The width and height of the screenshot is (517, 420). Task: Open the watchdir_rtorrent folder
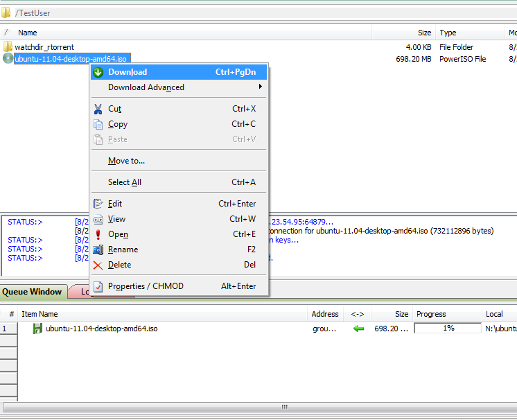coord(44,47)
